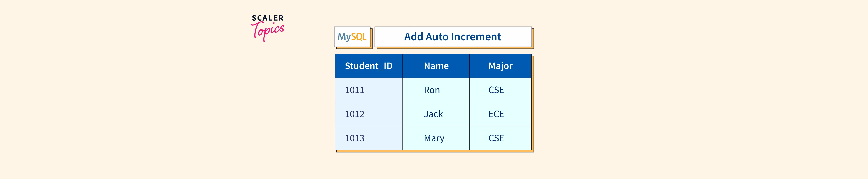Select the Student_ID column header

[x=369, y=66]
